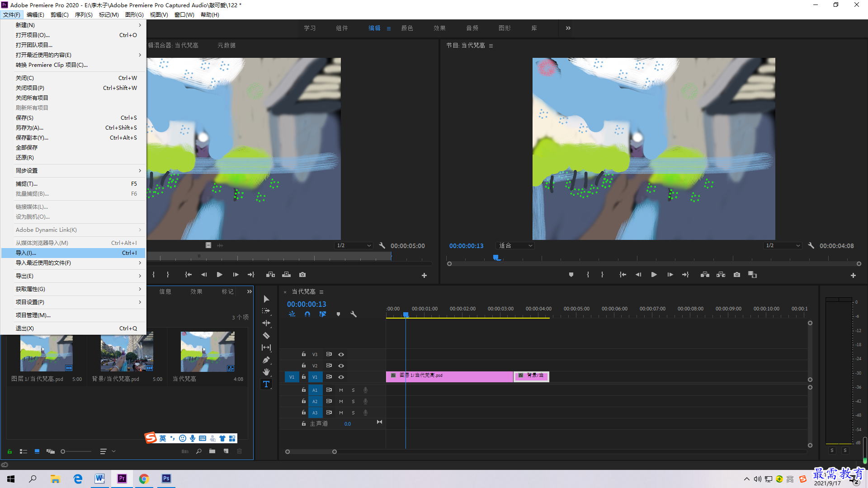Export frame with Program monitor camera icon
The image size is (868, 488).
click(737, 275)
